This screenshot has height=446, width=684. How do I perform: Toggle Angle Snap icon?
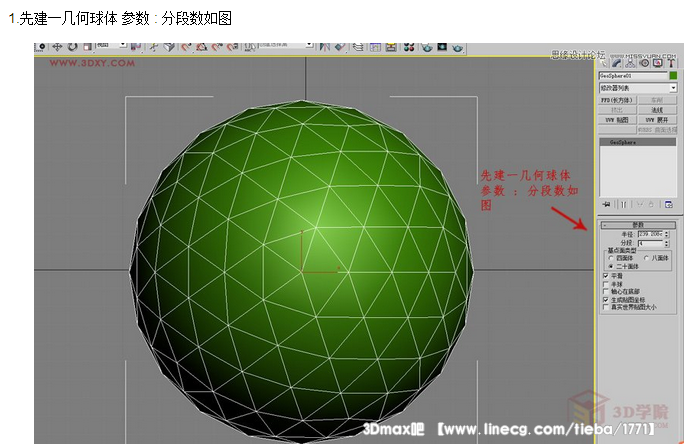click(x=202, y=47)
